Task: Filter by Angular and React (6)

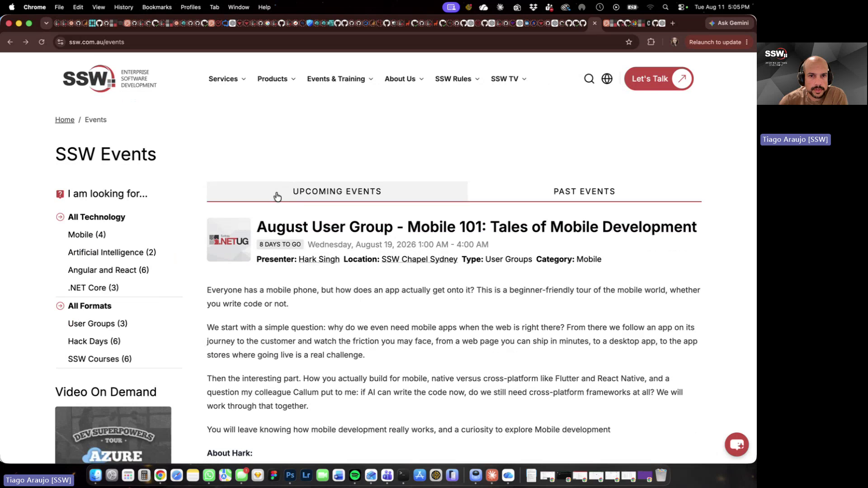Action: click(108, 270)
